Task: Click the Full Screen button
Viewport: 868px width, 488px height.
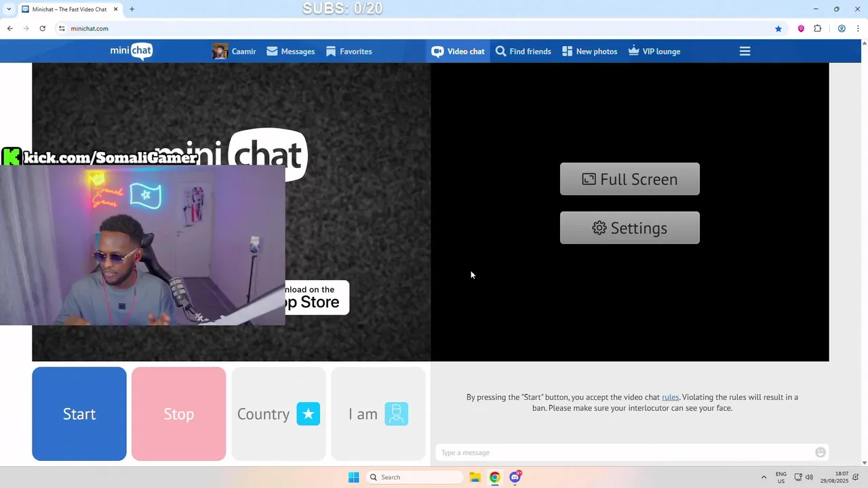Action: pyautogui.click(x=629, y=179)
